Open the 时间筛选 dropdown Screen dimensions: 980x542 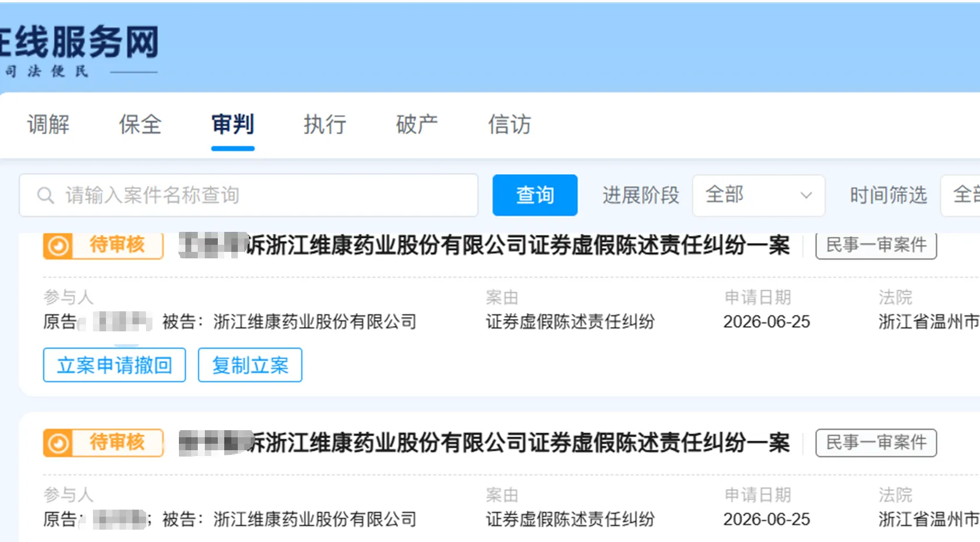point(961,195)
